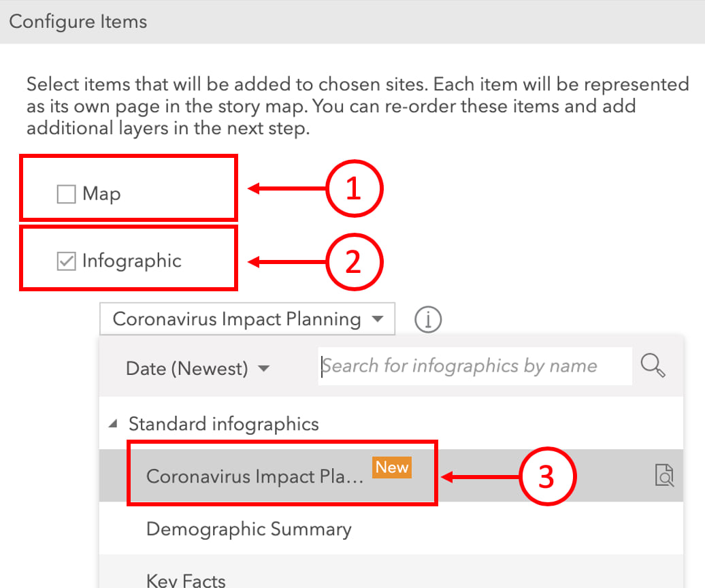This screenshot has height=588, width=705.
Task: Click the info icon beside the infographic dropdown
Action: (x=428, y=319)
